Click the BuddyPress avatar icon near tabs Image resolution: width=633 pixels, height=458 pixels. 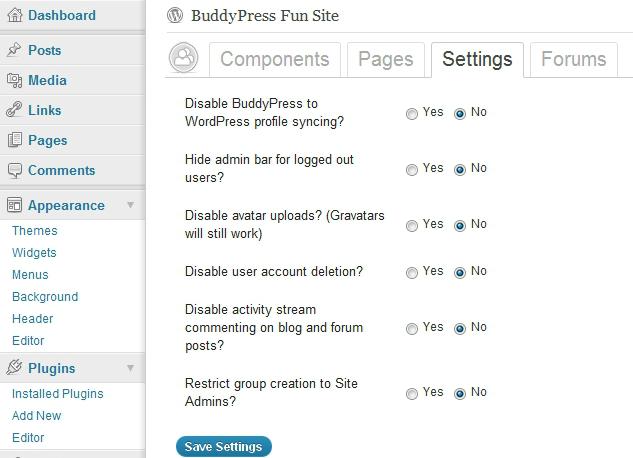[x=184, y=58]
